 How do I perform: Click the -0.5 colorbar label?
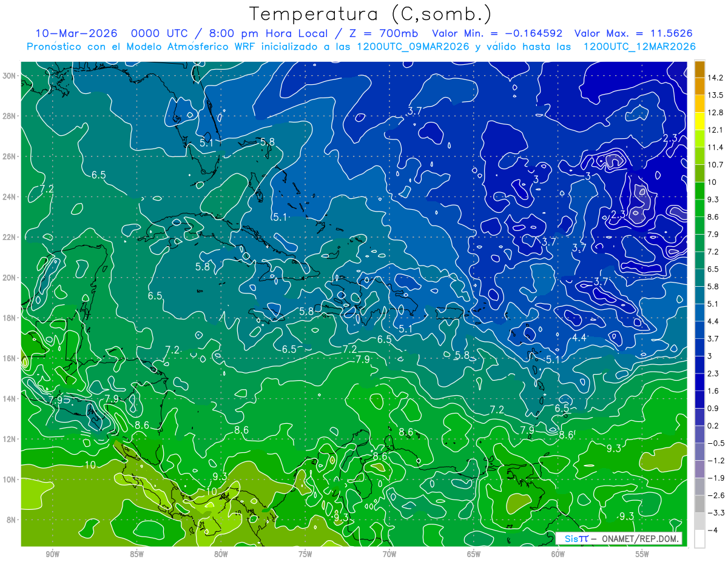pyautogui.click(x=715, y=443)
